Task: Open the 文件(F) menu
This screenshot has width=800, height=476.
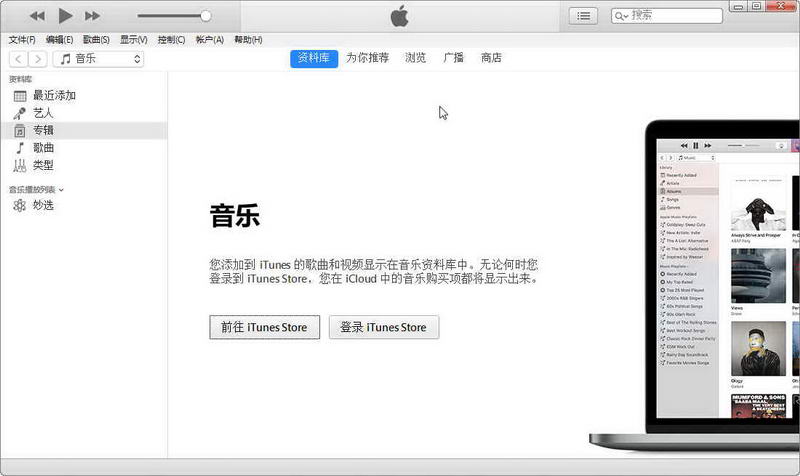Action: (22, 40)
